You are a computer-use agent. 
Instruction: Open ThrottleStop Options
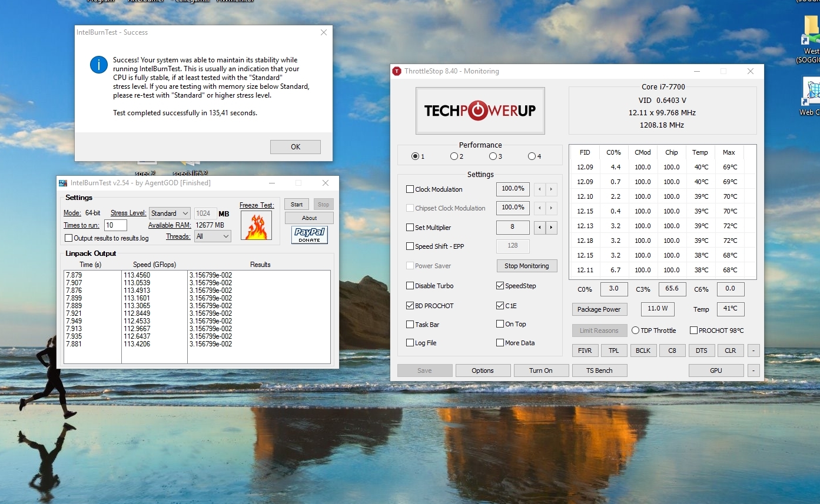pyautogui.click(x=483, y=371)
